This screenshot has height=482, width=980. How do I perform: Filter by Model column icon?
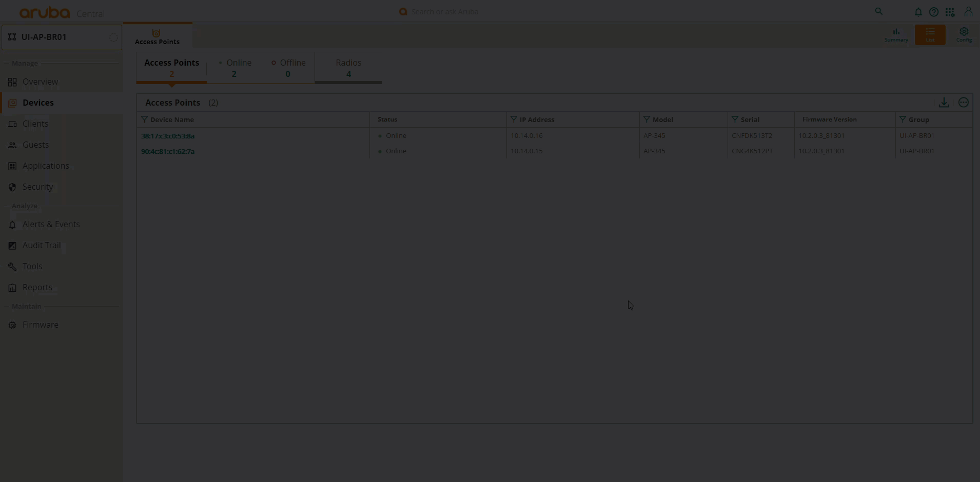tap(646, 119)
